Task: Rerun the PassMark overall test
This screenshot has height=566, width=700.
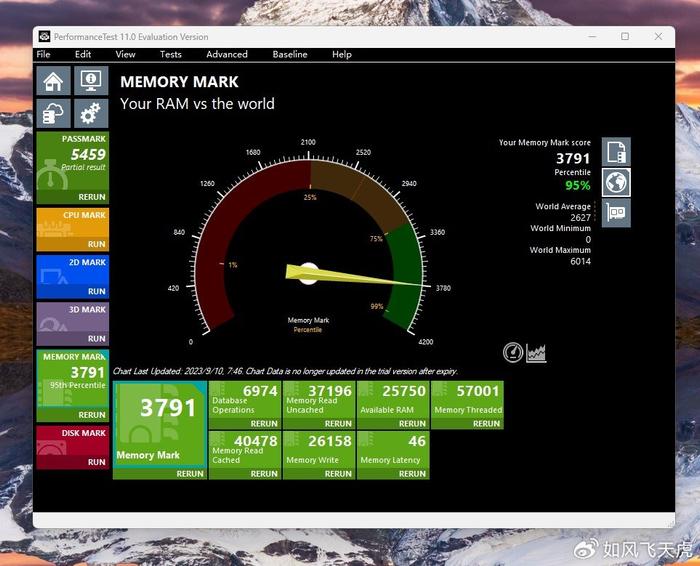Action: coord(92,197)
